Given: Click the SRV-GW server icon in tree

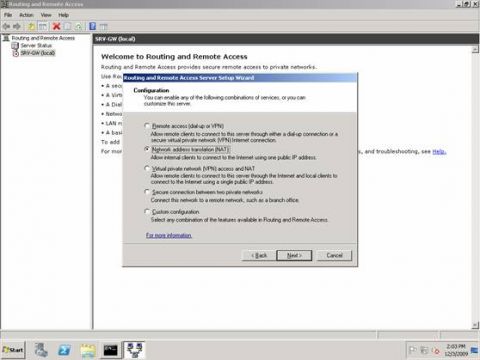Looking at the screenshot, I should pos(15,53).
